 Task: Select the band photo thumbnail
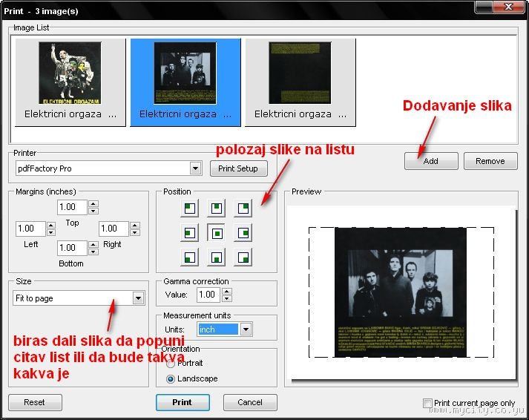pyautogui.click(x=185, y=82)
